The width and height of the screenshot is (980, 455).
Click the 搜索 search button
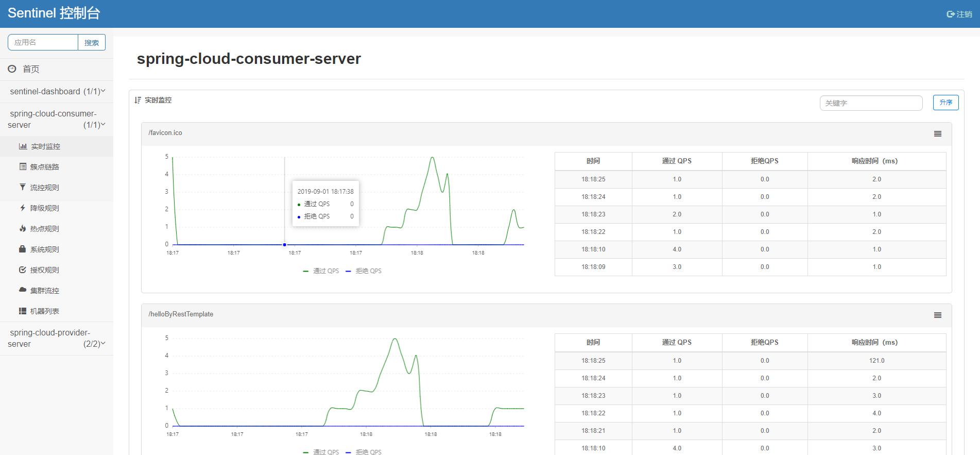point(92,42)
